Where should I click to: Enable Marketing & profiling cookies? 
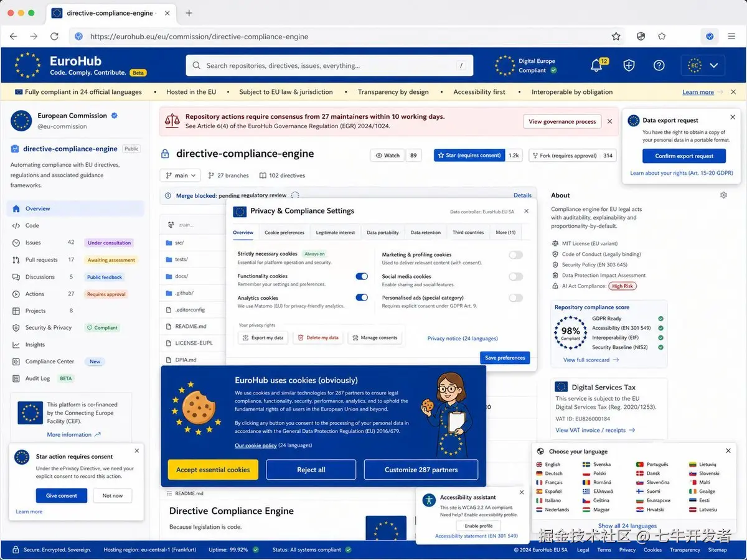click(x=515, y=254)
